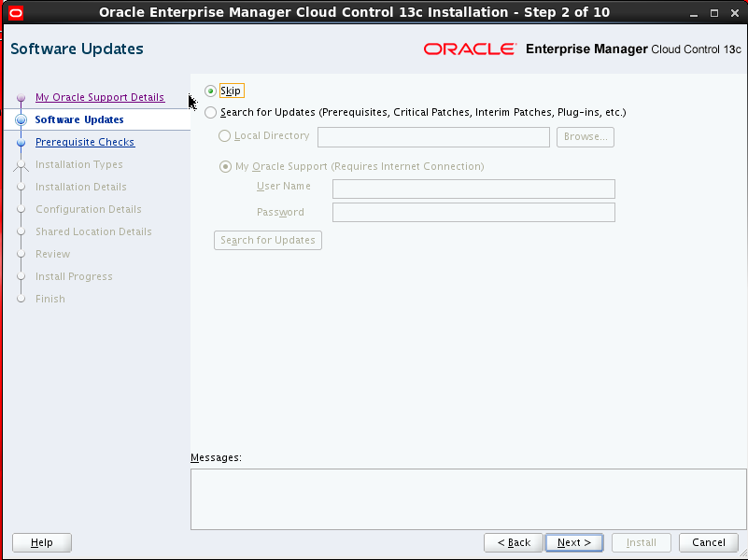This screenshot has width=748, height=560.
Task: Open Help for this installer step
Action: [x=41, y=542]
